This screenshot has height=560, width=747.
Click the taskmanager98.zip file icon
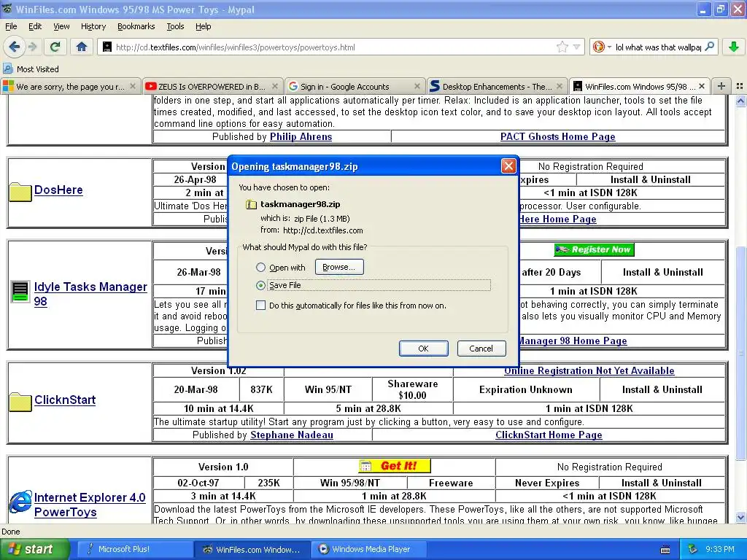(251, 204)
